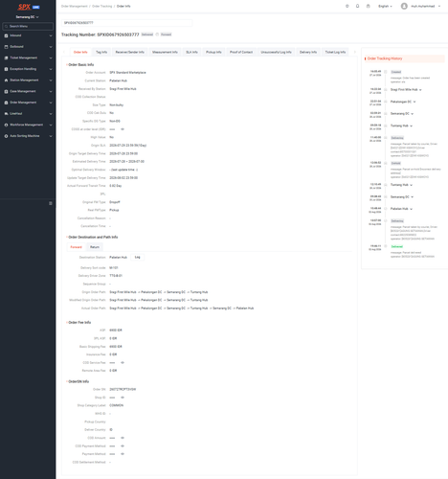Image resolution: width=448 pixels, height=479 pixels.
Task: Open the Ticket Log Info tab
Action: click(x=335, y=52)
